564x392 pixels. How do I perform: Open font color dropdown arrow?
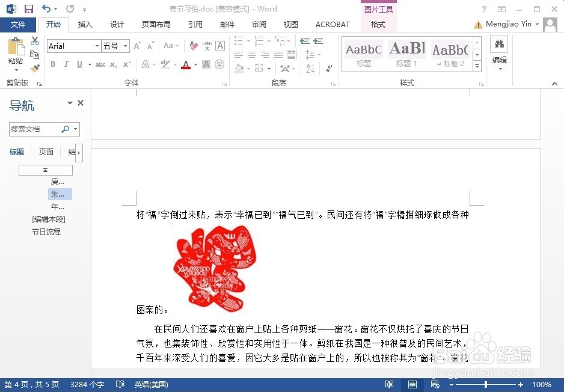(x=195, y=64)
